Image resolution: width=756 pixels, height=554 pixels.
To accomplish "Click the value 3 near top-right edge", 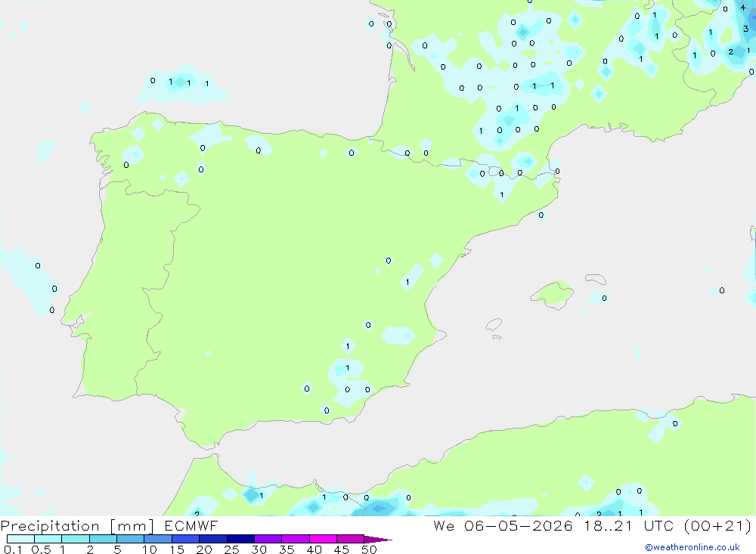I will (x=746, y=29).
